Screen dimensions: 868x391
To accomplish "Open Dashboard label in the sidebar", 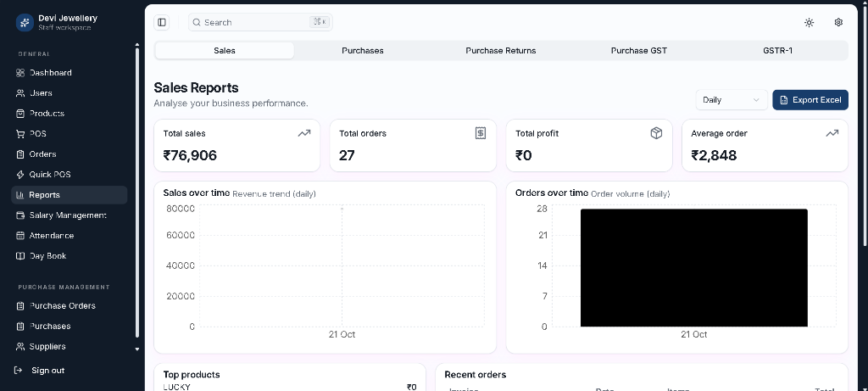I will pos(50,73).
